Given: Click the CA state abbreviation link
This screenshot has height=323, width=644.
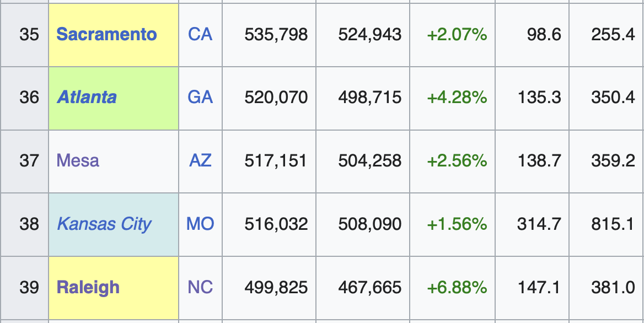Looking at the screenshot, I should pyautogui.click(x=200, y=34).
